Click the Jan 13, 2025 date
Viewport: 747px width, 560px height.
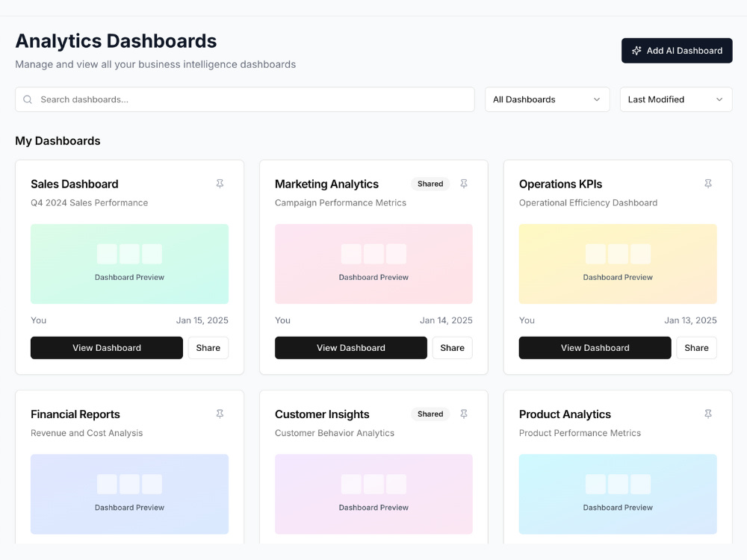point(690,320)
